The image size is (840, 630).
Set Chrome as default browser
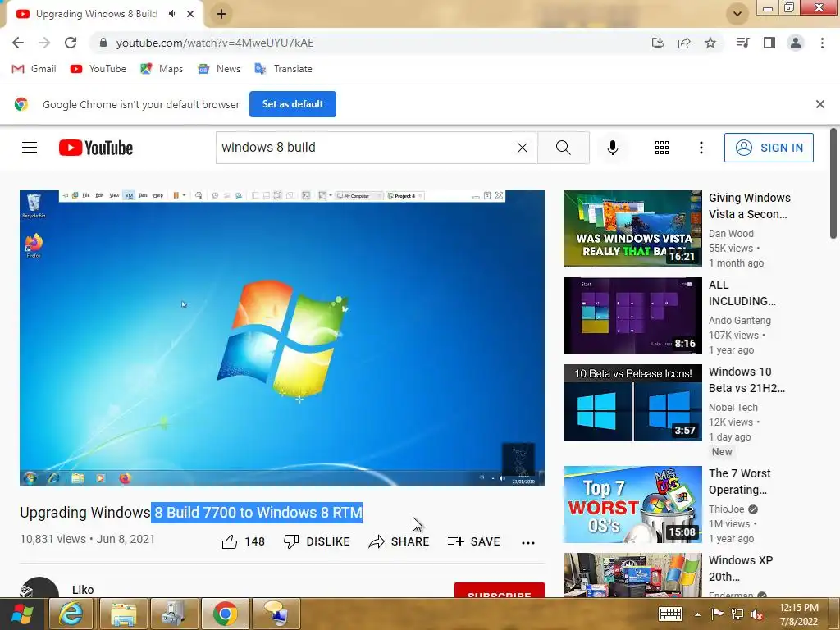coord(293,104)
